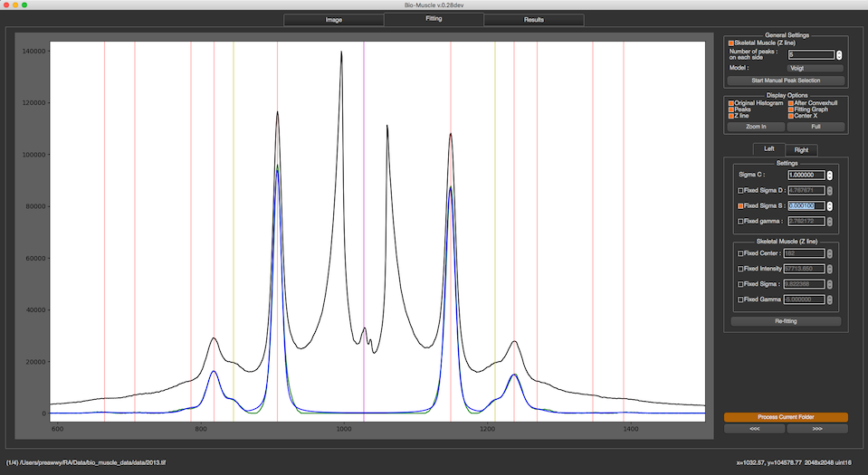Select the Fitting tab

[434, 19]
